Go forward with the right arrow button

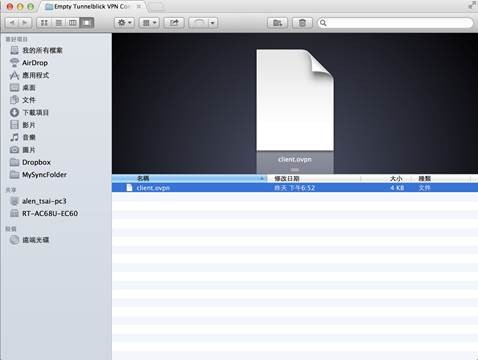click(x=25, y=23)
